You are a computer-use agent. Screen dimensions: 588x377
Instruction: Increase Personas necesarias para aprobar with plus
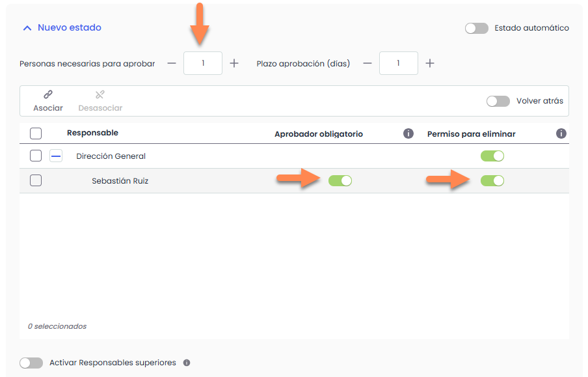pyautogui.click(x=234, y=63)
